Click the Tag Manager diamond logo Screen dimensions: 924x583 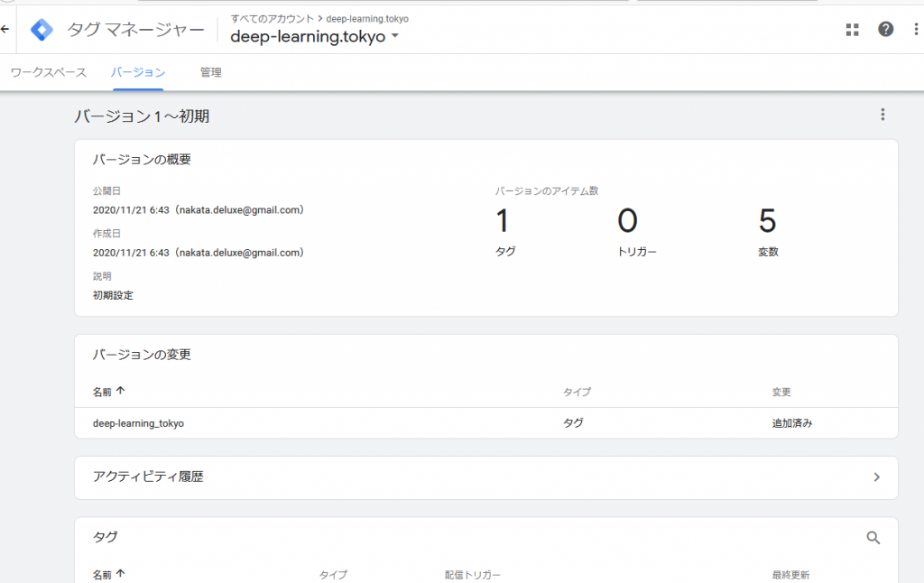point(42,30)
